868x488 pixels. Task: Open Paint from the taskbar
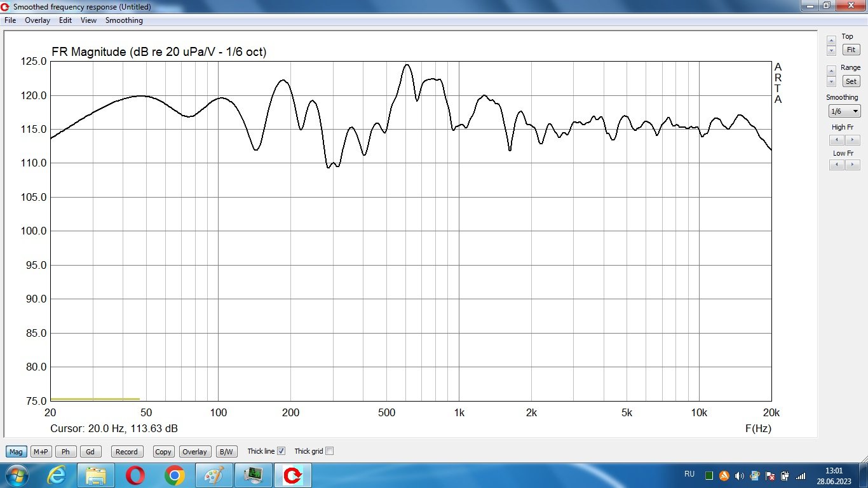(x=214, y=475)
